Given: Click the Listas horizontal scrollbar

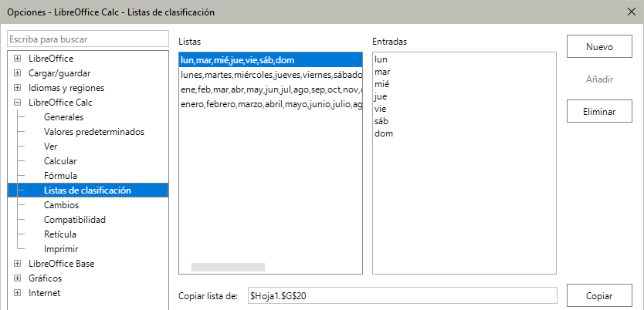Looking at the screenshot, I should [x=228, y=268].
